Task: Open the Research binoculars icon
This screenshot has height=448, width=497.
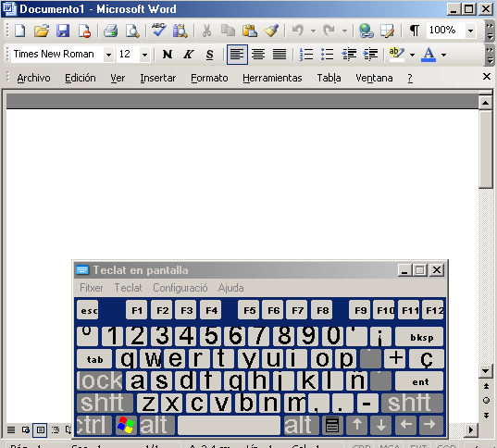Action: pos(180,31)
